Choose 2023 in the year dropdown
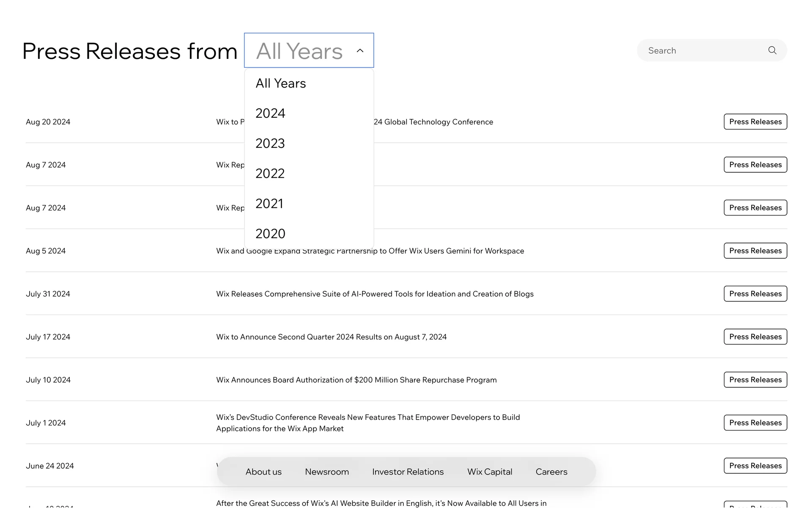 tap(270, 144)
